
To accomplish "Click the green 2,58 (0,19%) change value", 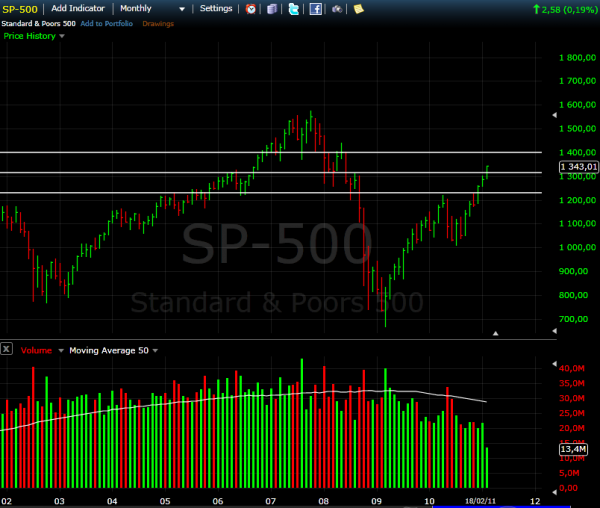I will click(565, 10).
